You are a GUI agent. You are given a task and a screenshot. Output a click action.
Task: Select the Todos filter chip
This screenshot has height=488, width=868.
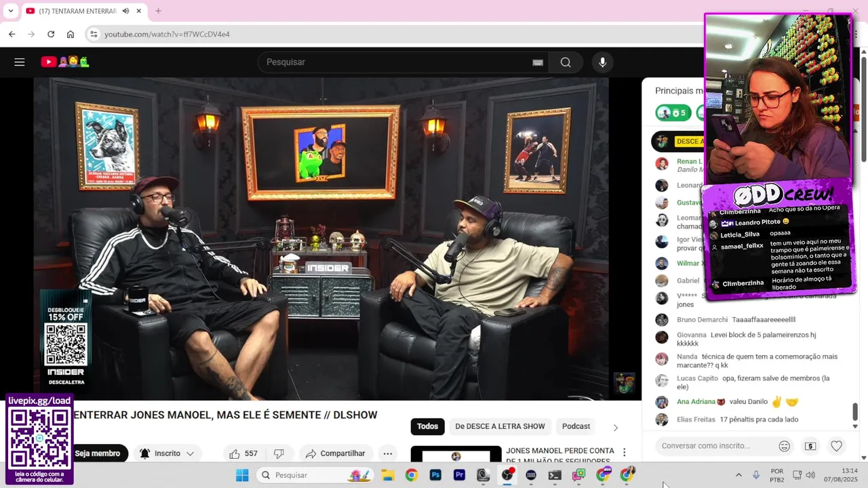[x=427, y=426]
